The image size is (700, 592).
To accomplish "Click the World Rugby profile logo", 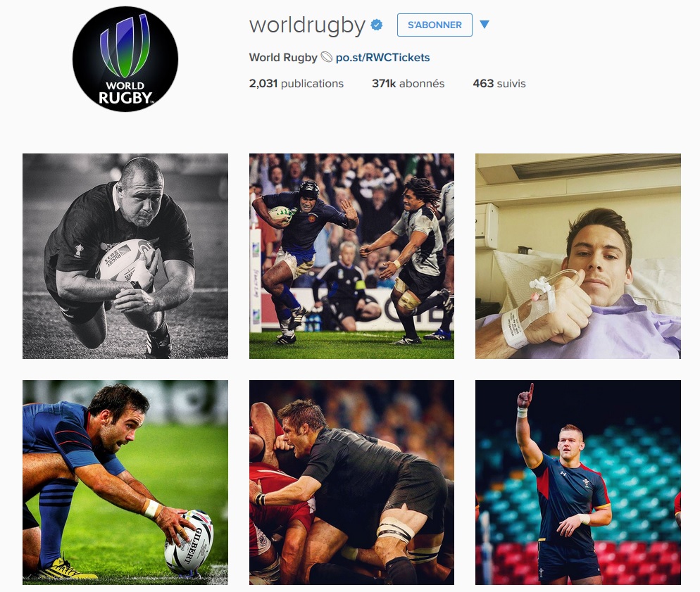I will (125, 59).
